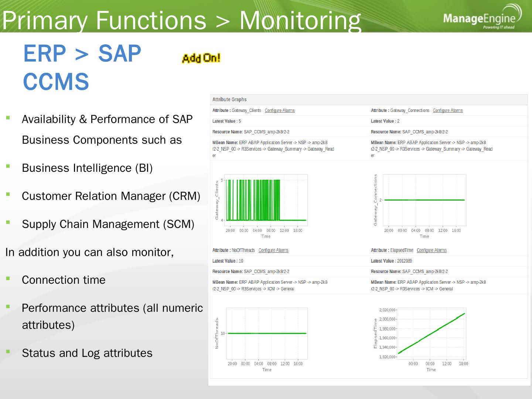The width and height of the screenshot is (532, 399).
Task: Click the "Latest Value : 2012089" text
Action: [391, 261]
